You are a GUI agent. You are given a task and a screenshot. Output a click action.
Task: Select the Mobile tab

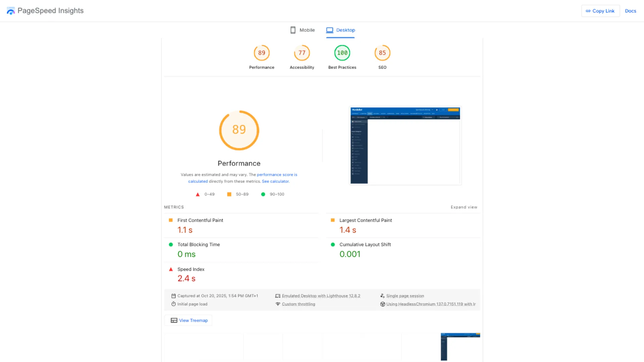[307, 30]
